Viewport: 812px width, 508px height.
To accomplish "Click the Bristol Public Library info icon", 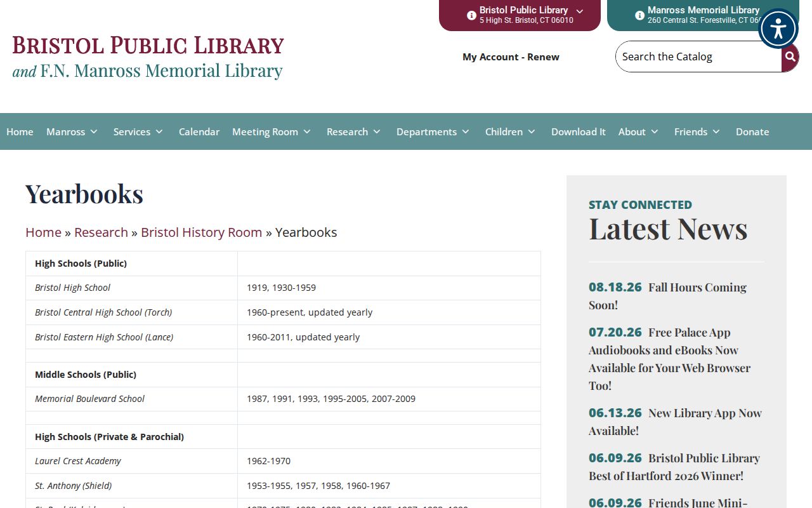I will (471, 15).
